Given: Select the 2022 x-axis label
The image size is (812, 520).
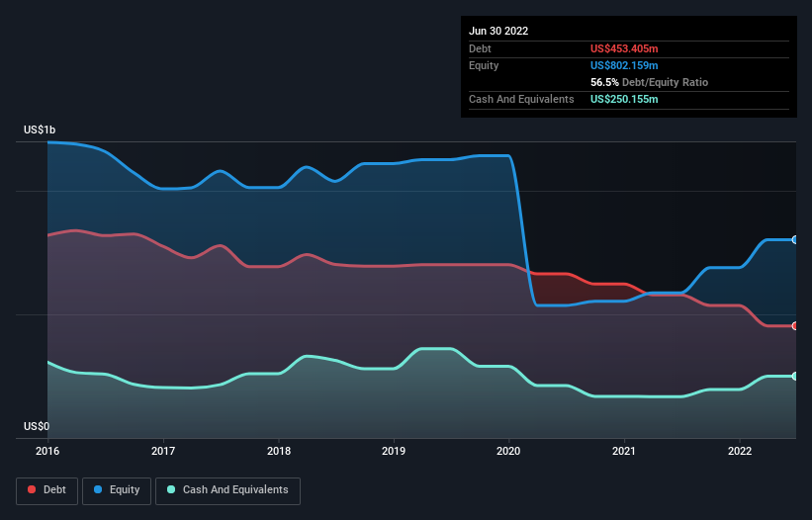Looking at the screenshot, I should (740, 451).
